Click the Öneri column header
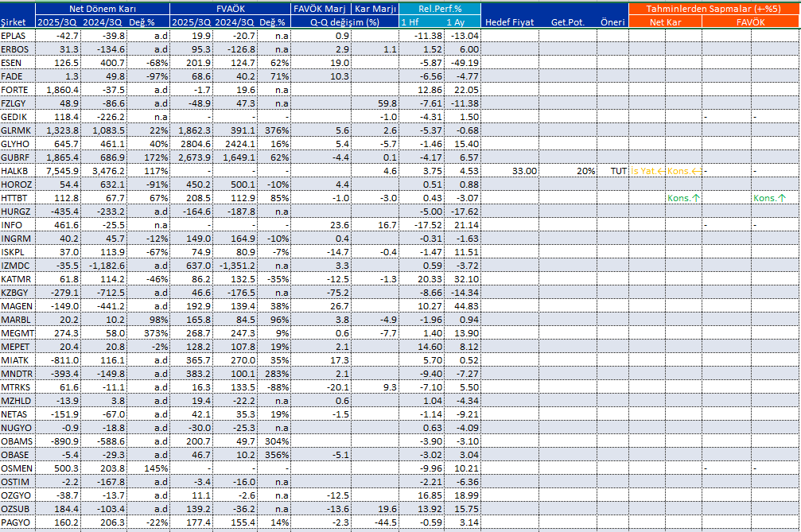 click(612, 21)
